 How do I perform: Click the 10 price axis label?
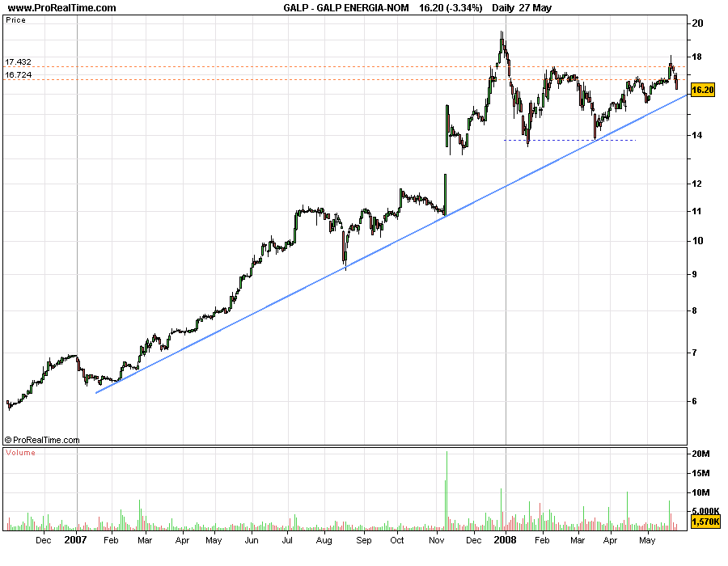point(697,240)
